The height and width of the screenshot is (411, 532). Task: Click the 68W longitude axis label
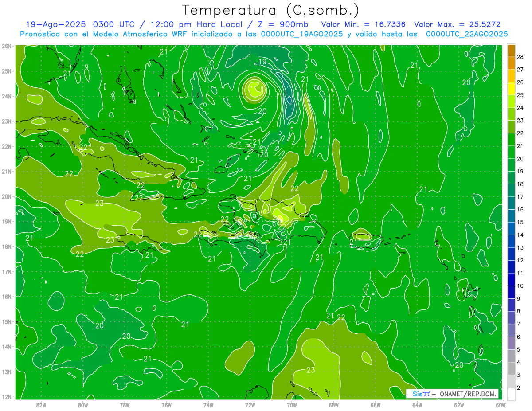(x=334, y=405)
